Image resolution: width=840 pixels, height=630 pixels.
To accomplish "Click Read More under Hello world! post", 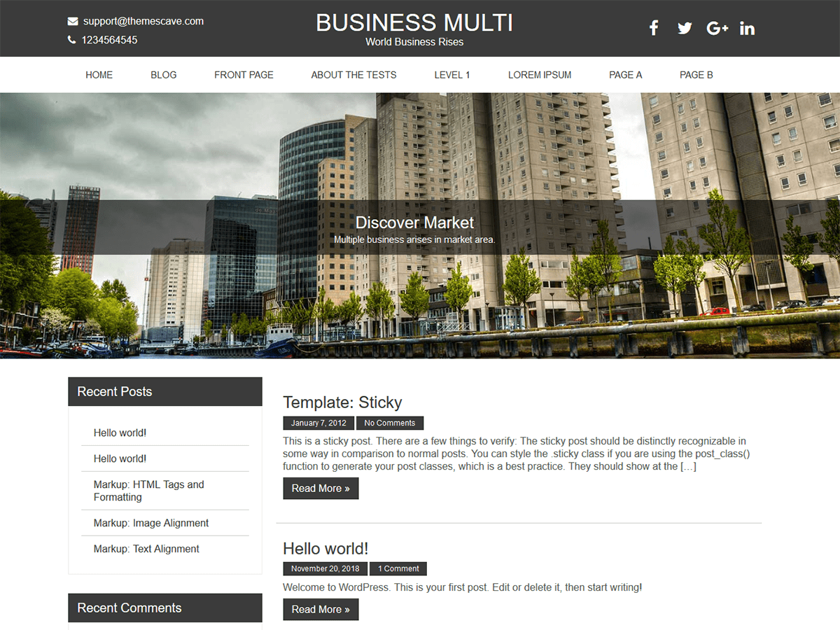I will click(321, 610).
